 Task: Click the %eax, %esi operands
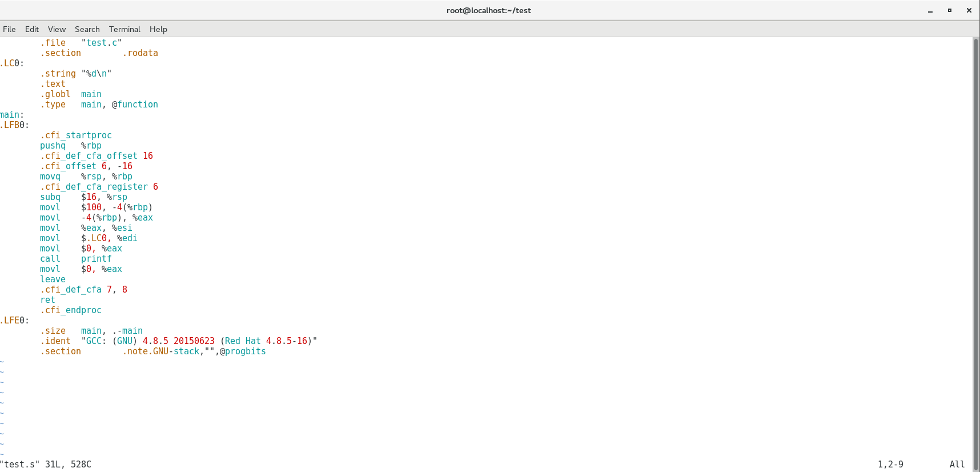click(107, 228)
